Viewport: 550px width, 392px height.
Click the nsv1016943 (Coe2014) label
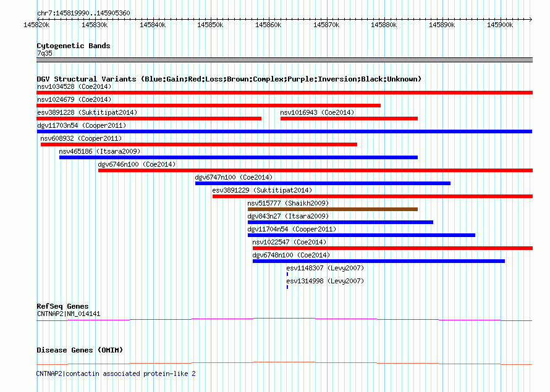[317, 112]
